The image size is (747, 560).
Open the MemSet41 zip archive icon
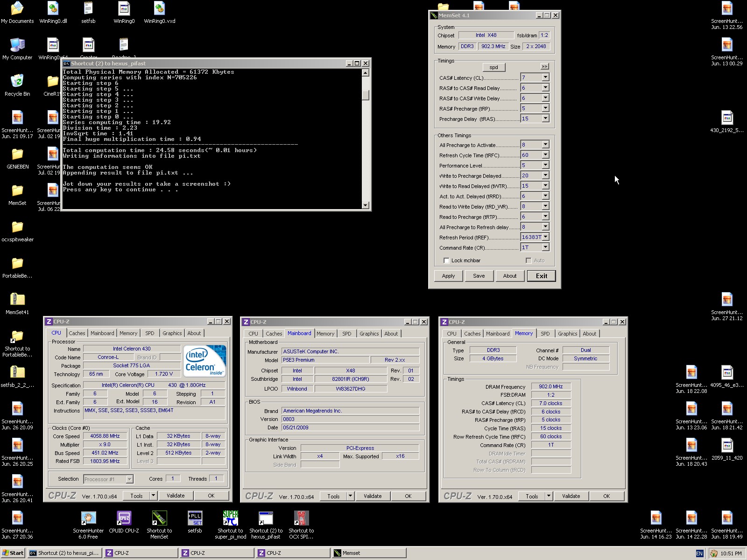tap(17, 304)
